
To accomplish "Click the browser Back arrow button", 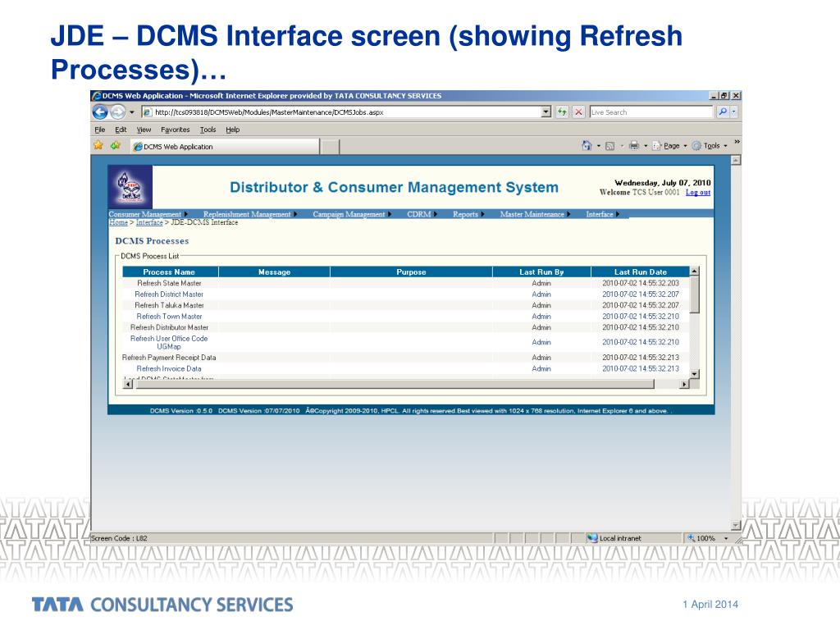I will (x=100, y=112).
